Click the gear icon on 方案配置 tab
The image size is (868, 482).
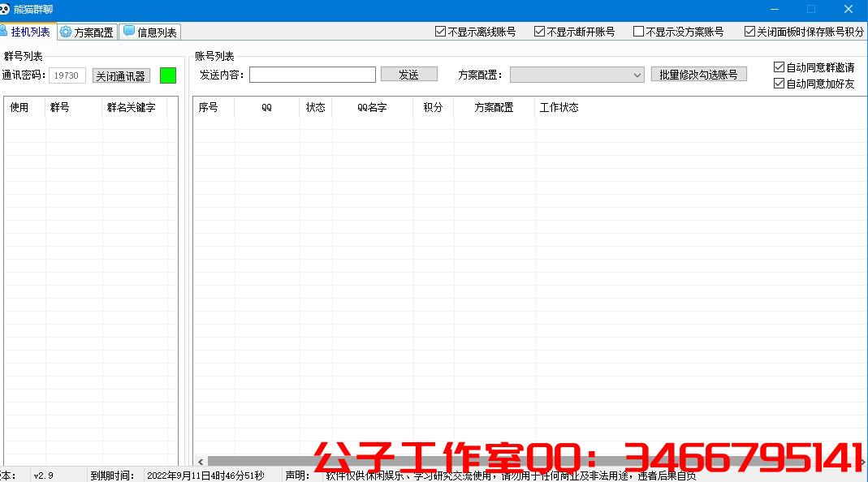[66, 32]
